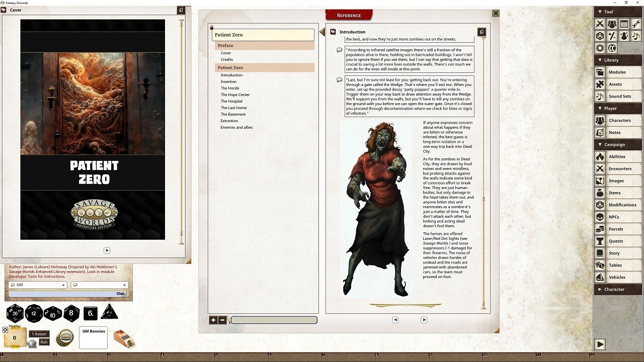The width and height of the screenshot is (644, 362).
Task: Open the Modules library panel
Action: [617, 72]
